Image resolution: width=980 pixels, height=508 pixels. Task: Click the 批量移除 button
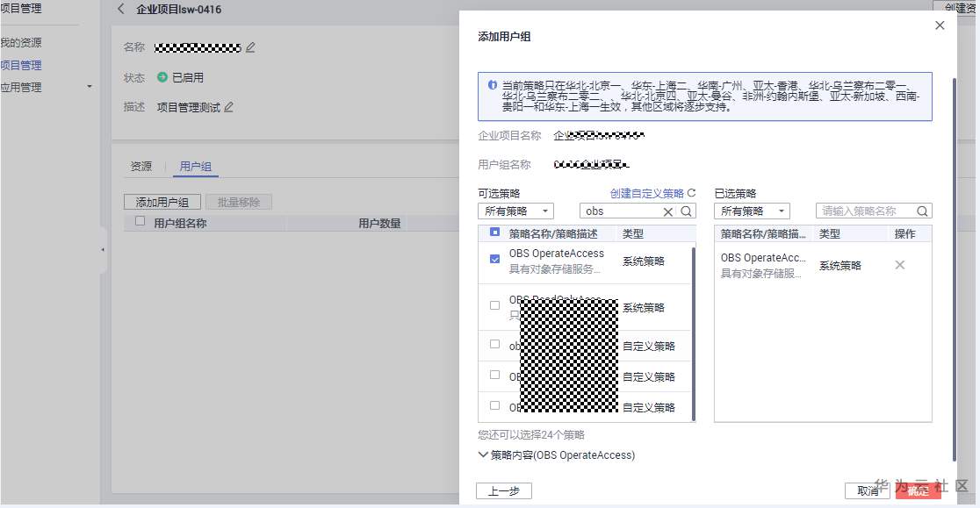238,202
